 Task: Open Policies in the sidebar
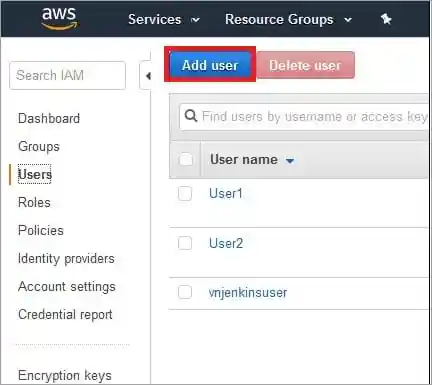pos(41,230)
